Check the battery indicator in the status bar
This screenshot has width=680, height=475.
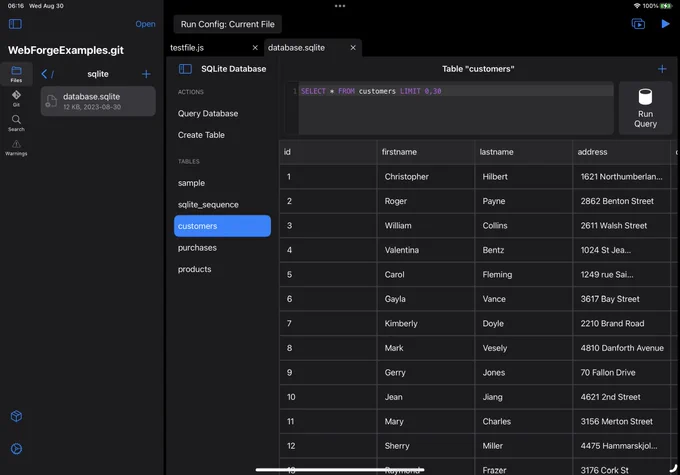pyautogui.click(x=665, y=6)
